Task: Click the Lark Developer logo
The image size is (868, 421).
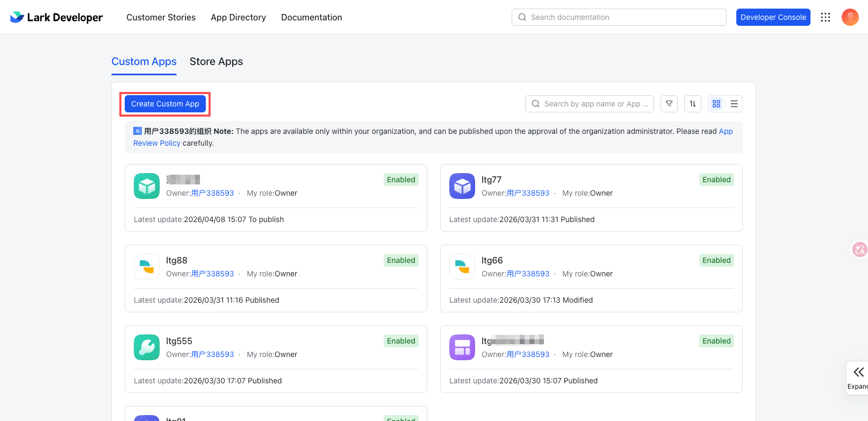Action: tap(56, 17)
